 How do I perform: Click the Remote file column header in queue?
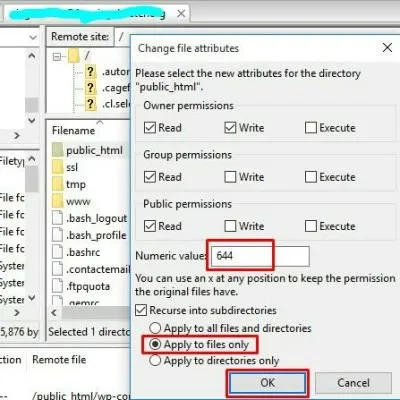pos(59,360)
